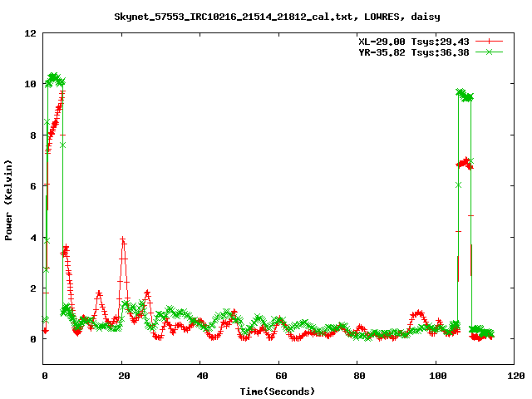Screen dimensions: 532x399
Task: Click the green plateau near 107 seconds
Action: (465, 96)
